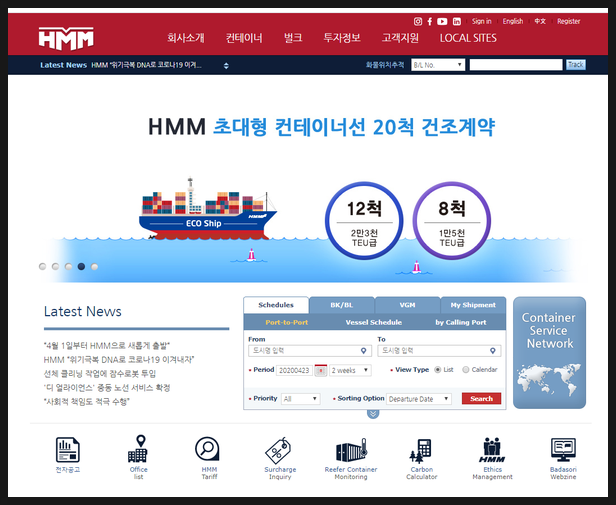Open Container Service Network banner

(x=549, y=353)
